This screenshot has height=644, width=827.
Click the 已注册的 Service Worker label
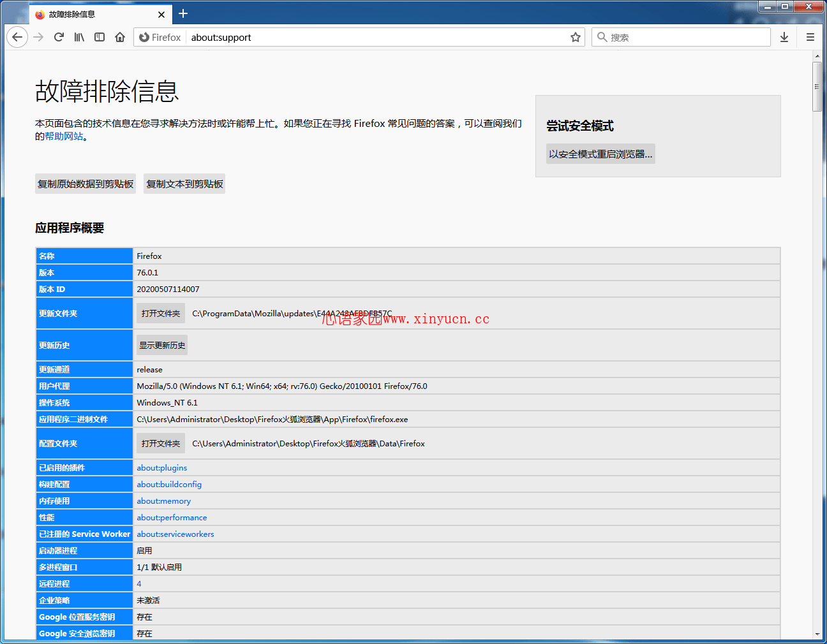[x=84, y=534]
